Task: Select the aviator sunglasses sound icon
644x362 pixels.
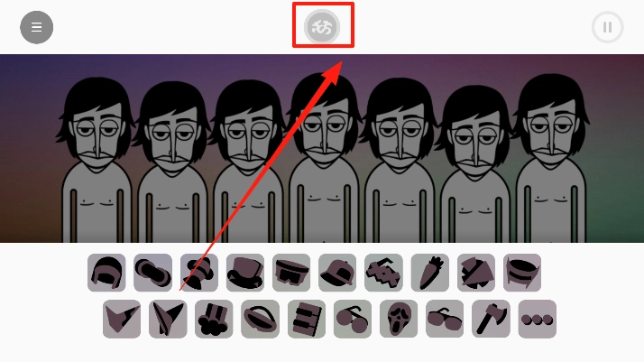Action: [445, 319]
